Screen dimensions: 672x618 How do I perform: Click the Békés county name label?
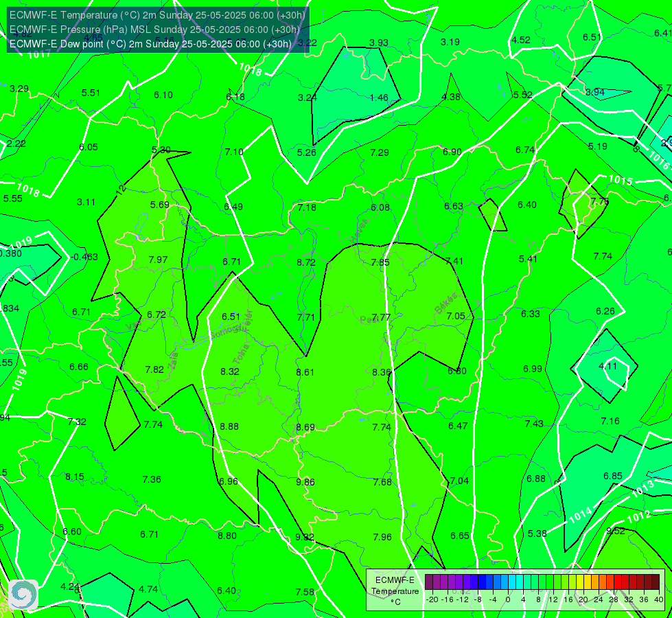click(446, 304)
